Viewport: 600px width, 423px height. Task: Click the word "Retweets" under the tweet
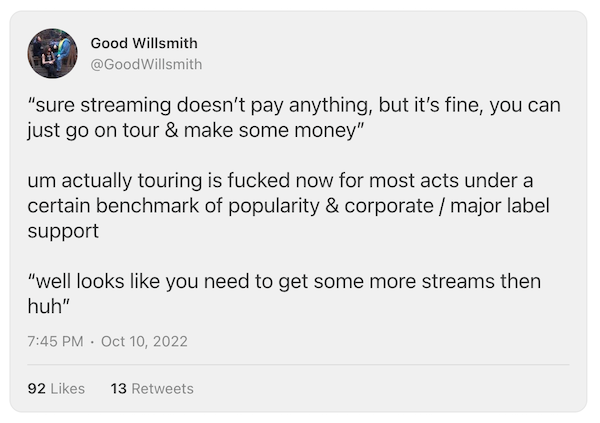[162, 388]
